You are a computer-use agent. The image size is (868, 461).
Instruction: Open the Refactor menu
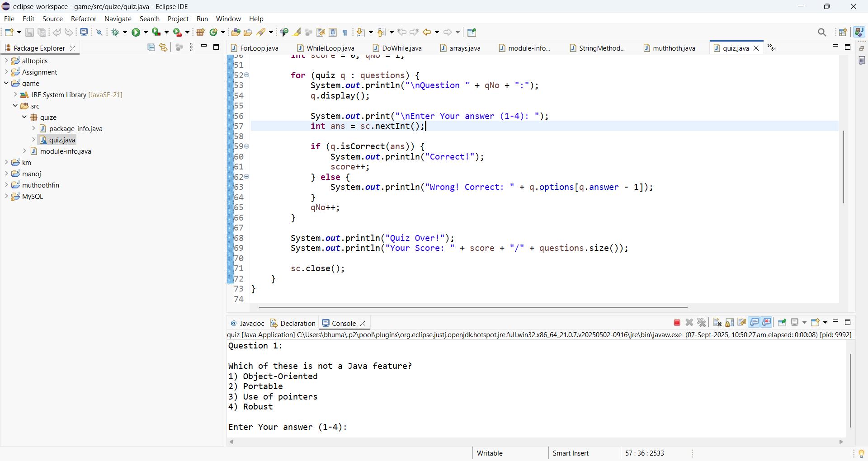tap(84, 19)
